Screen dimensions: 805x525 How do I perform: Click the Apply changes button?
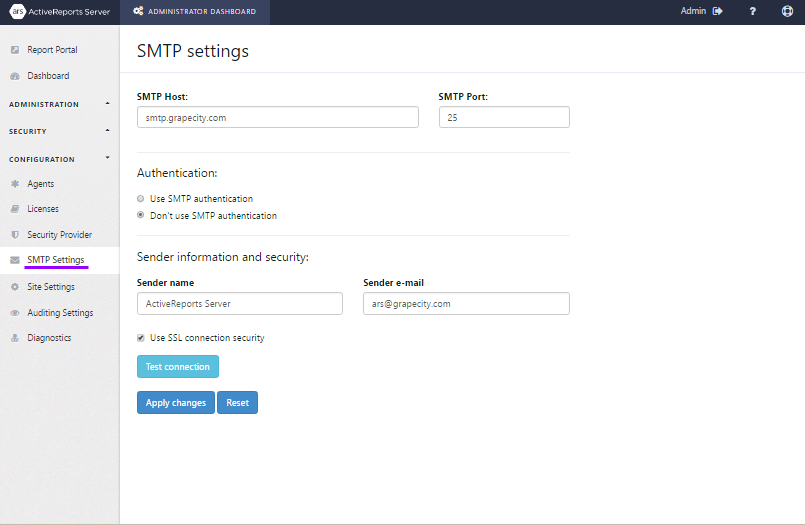(176, 402)
